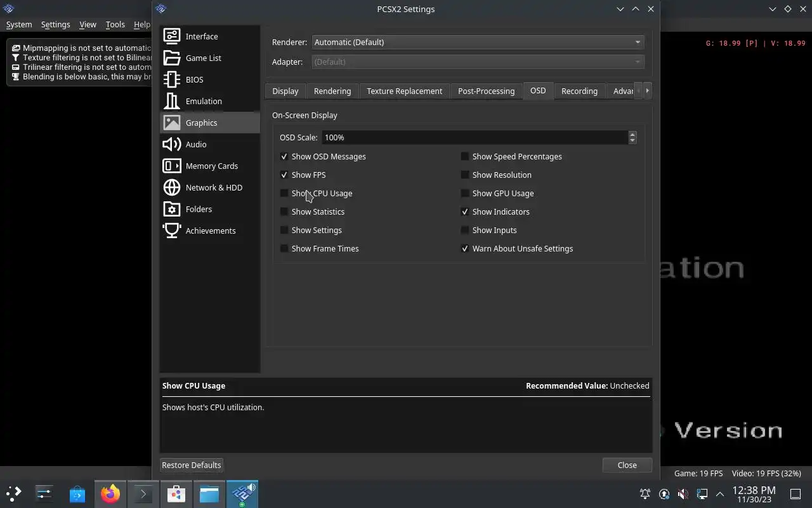
Task: Uncheck Warn About Unsafe Settings
Action: point(465,248)
